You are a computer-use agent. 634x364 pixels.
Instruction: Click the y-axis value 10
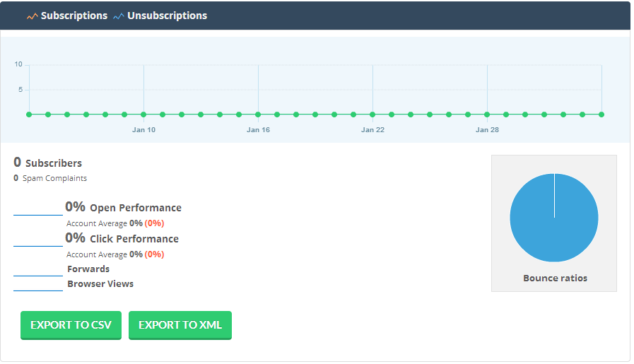tap(18, 64)
